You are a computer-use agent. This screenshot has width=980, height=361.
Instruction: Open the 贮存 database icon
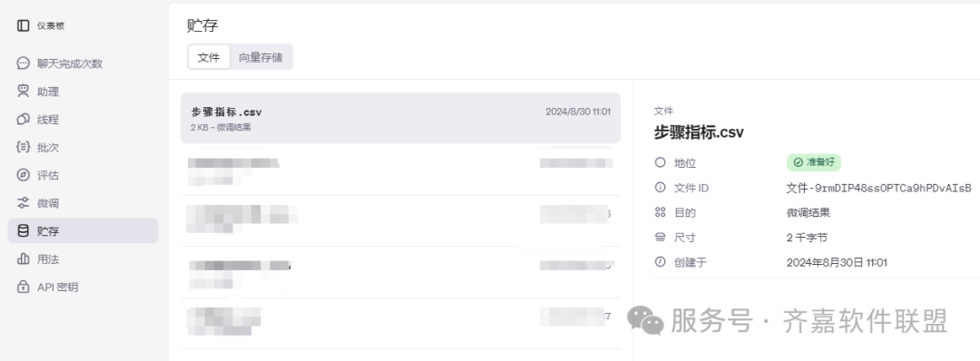23,230
